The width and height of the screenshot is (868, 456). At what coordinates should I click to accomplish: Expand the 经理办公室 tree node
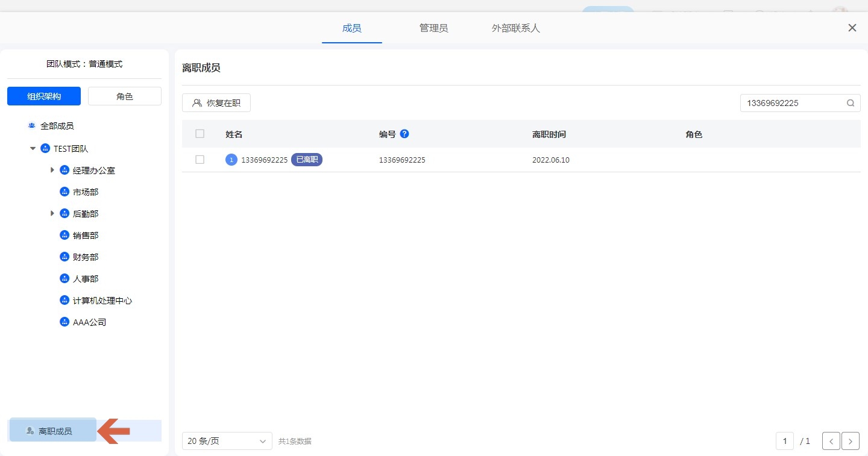tap(52, 170)
